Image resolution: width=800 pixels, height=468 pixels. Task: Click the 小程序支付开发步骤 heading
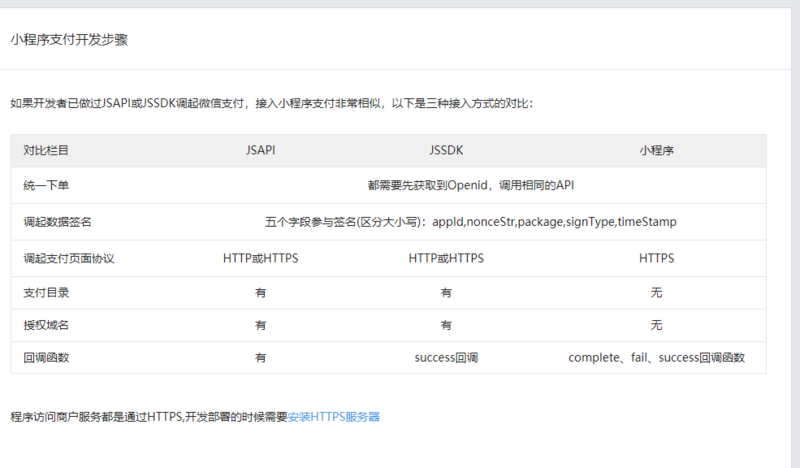[69, 40]
